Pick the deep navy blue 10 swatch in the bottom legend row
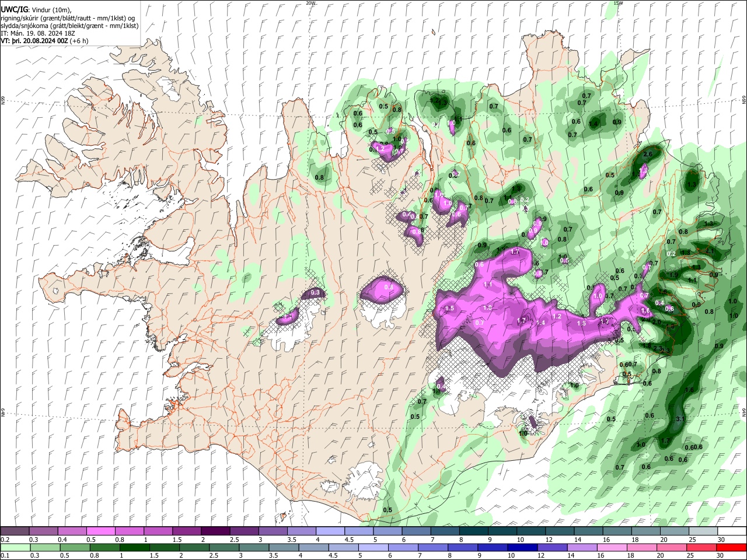 click(x=522, y=548)
